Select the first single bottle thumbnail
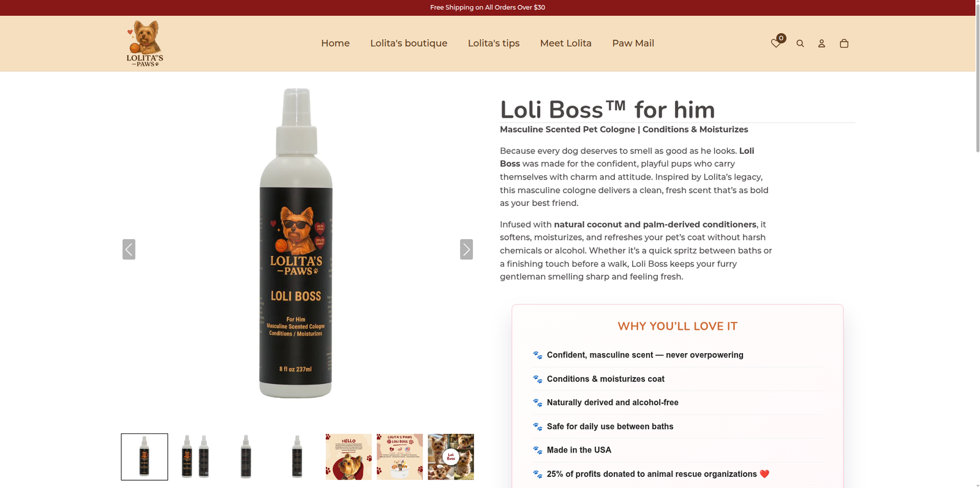This screenshot has height=488, width=980. point(145,457)
